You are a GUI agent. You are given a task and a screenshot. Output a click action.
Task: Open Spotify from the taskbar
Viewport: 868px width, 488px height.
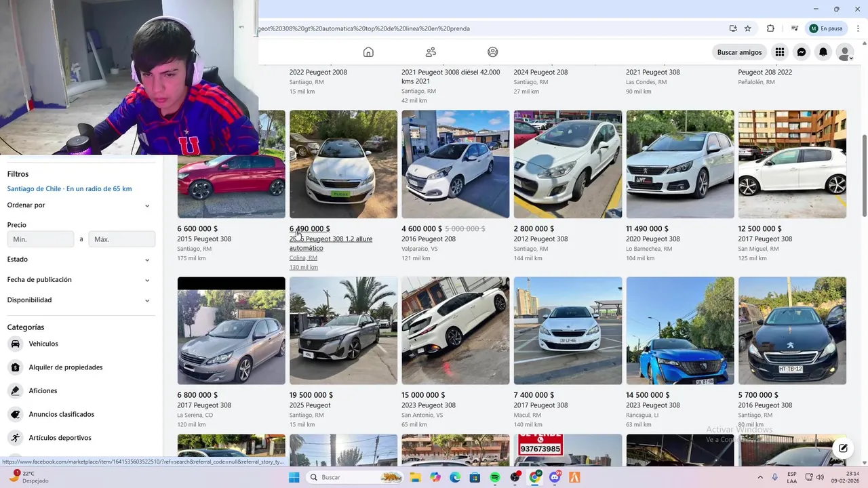pos(495,477)
